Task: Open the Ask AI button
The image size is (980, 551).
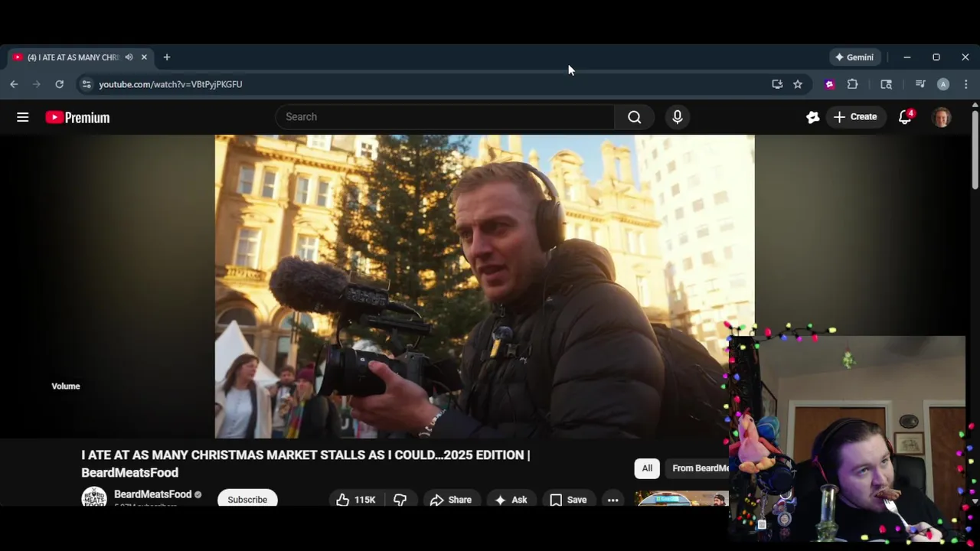Action: [510, 500]
